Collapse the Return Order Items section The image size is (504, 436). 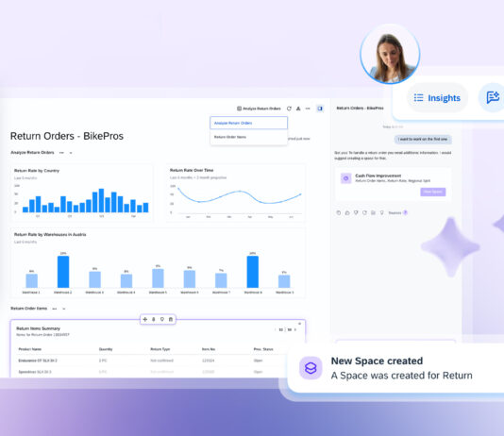click(64, 310)
